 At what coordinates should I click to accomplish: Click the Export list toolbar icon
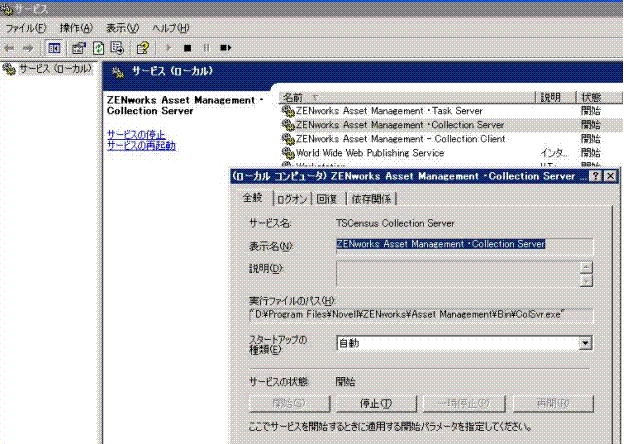(x=117, y=48)
